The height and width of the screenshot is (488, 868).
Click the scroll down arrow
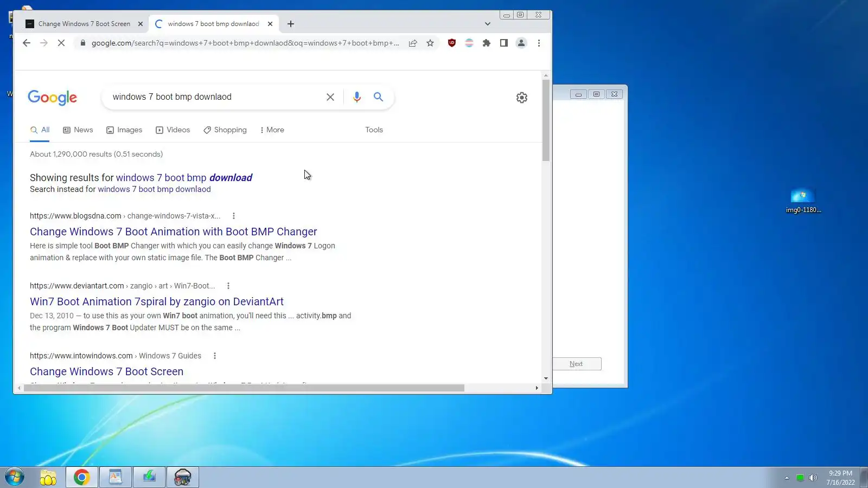(546, 378)
